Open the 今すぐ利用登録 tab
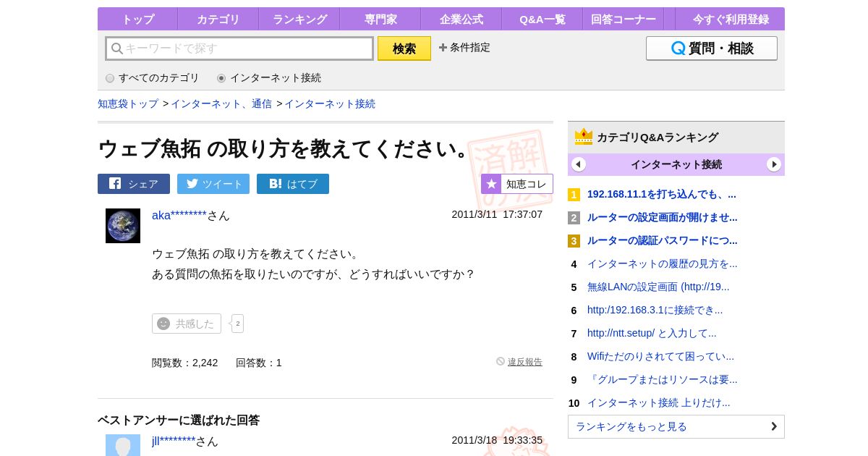Screen dimensions: 868x456 731,19
